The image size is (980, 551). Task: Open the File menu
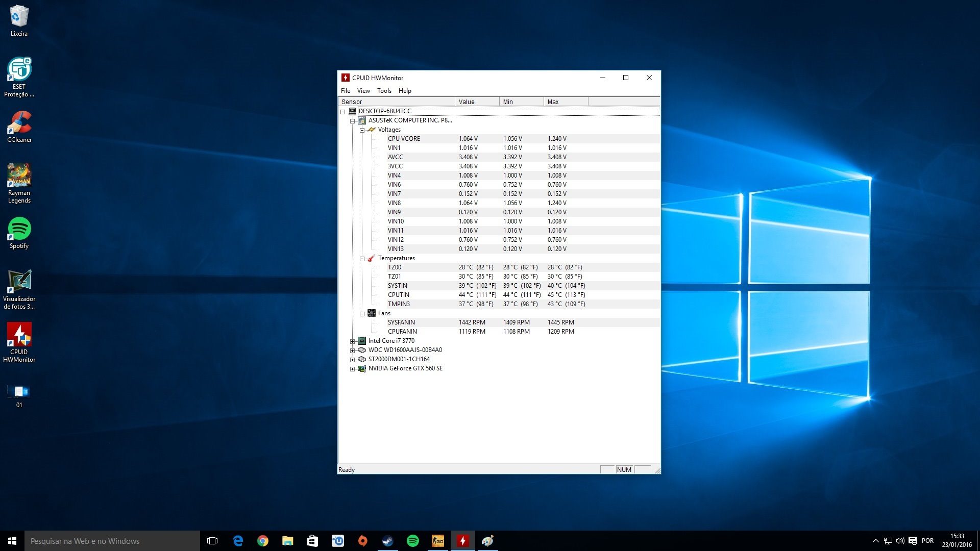click(346, 91)
